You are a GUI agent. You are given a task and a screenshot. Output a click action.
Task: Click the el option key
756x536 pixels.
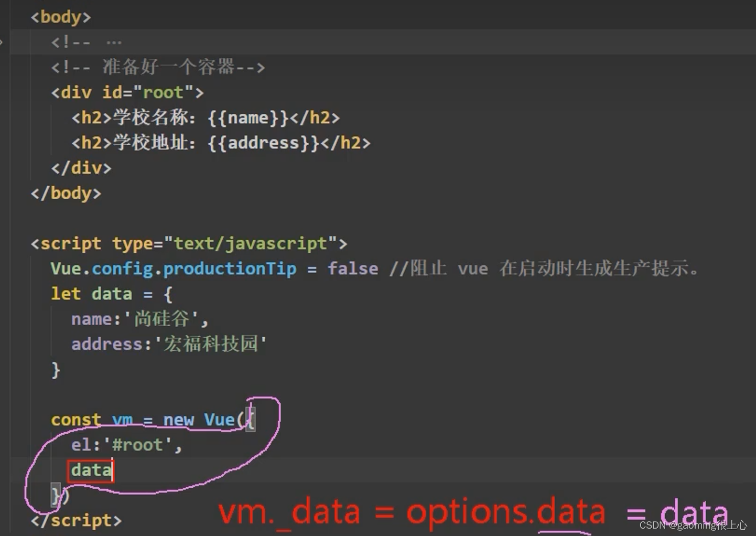pos(81,445)
